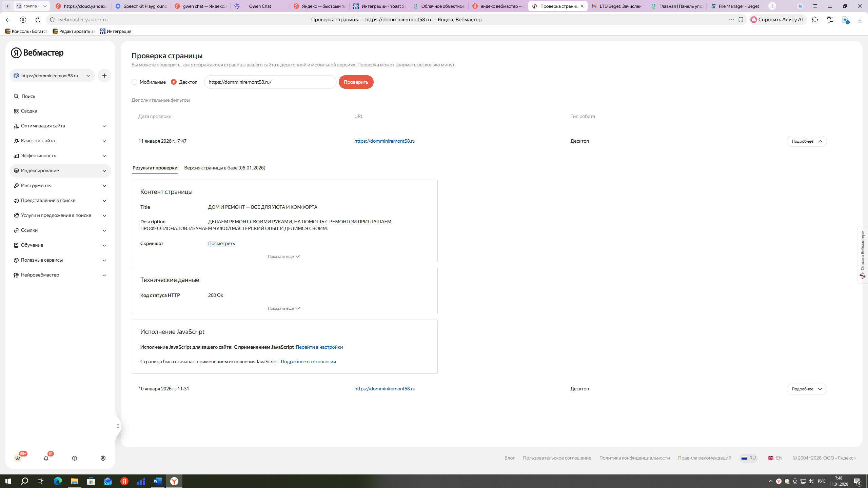The height and width of the screenshot is (488, 868).
Task: Open the settings gear in sidebar
Action: 103,458
